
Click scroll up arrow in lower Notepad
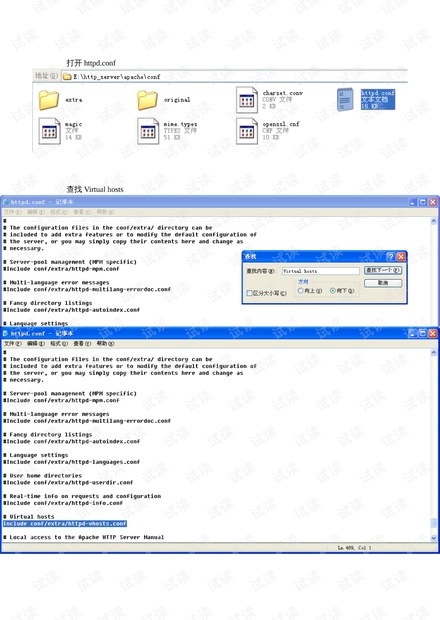point(433,353)
